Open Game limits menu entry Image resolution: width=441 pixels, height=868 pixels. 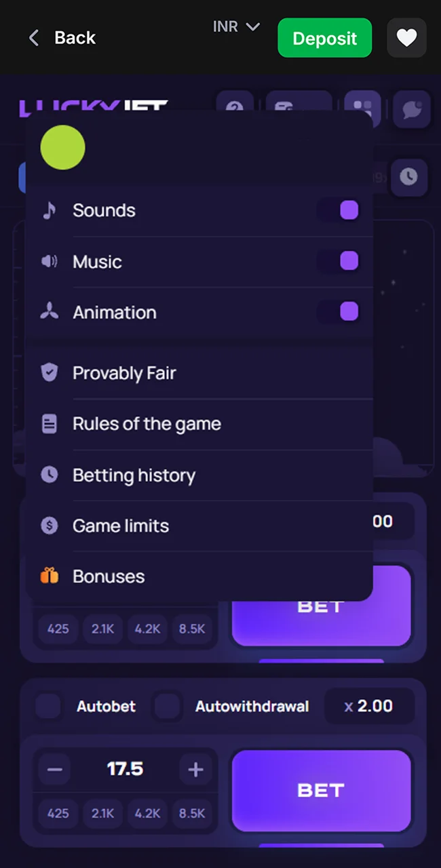click(120, 526)
